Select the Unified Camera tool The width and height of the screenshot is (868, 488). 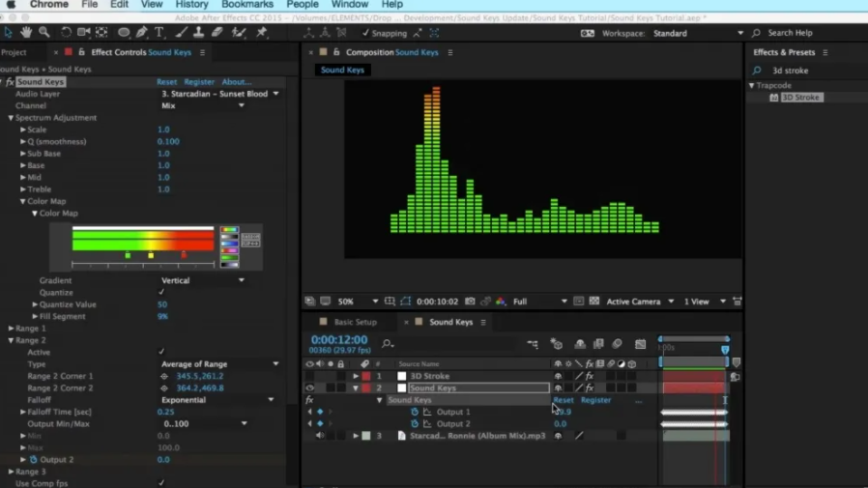(x=83, y=33)
